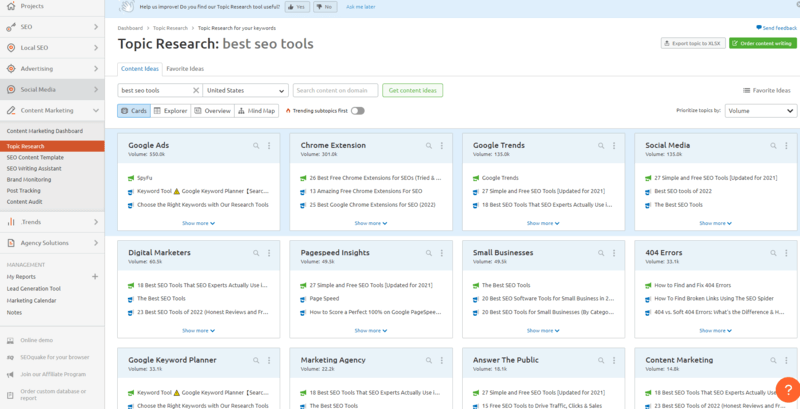Click the Get content ideas button
This screenshot has height=409, width=800.
click(x=413, y=90)
